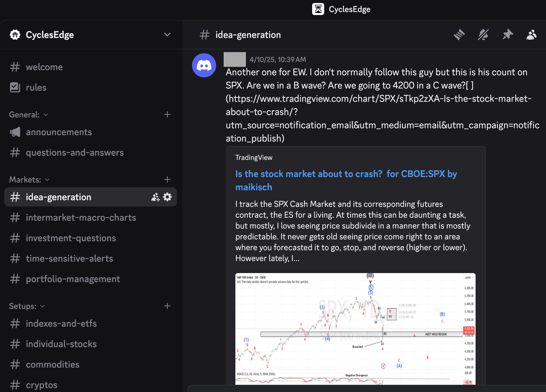Click the embed description starting 'I track the SPX'
Screen dimensions: 546x392
[x=353, y=231]
